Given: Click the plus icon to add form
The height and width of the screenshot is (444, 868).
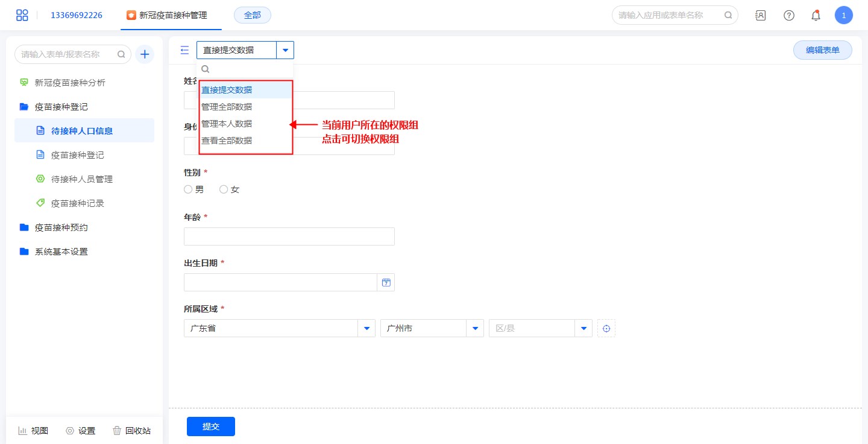Looking at the screenshot, I should (145, 54).
